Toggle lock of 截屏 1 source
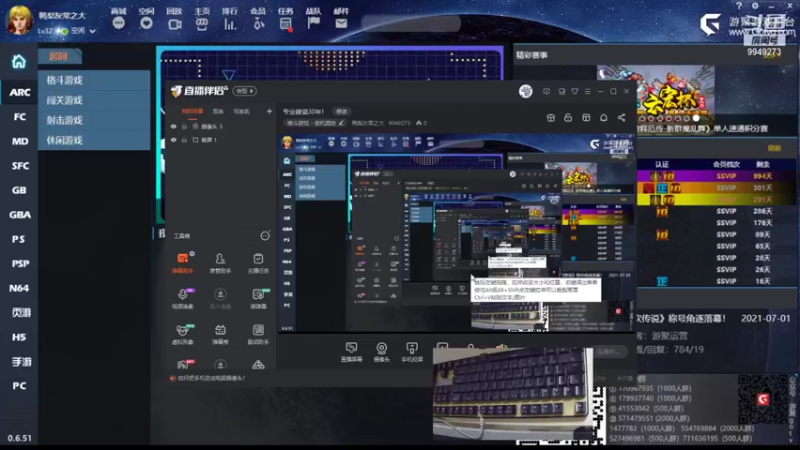Screen dimensions: 800x450 click(185, 140)
